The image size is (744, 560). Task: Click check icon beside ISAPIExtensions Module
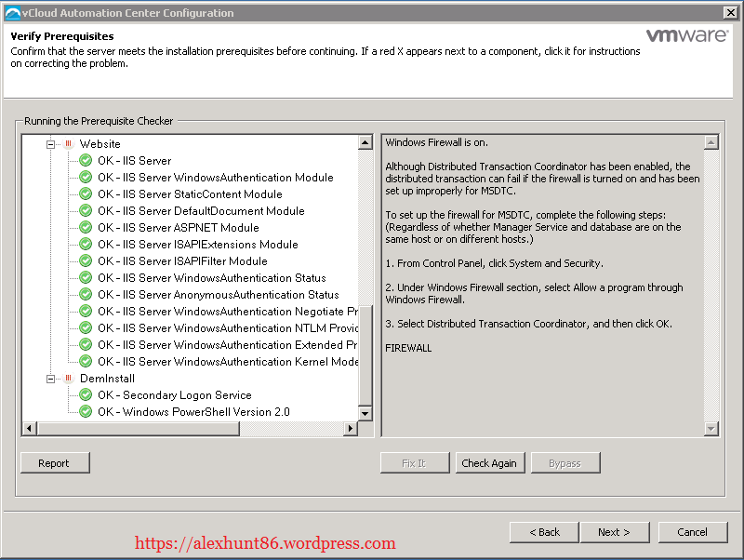coord(86,244)
